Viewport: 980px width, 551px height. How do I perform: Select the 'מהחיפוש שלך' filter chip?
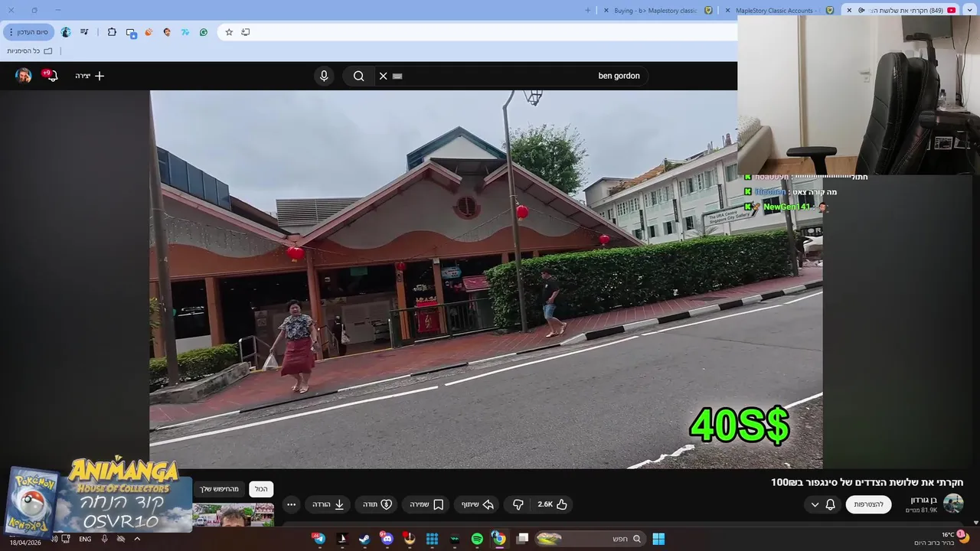[220, 489]
